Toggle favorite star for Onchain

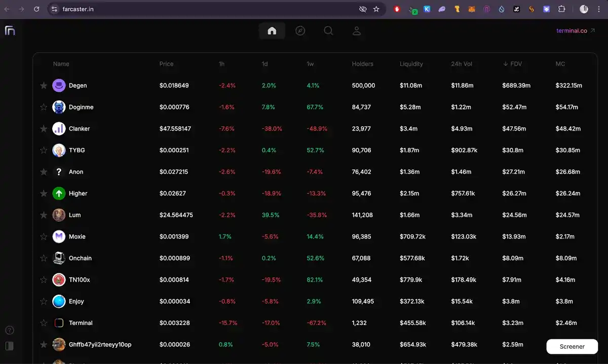(x=44, y=258)
